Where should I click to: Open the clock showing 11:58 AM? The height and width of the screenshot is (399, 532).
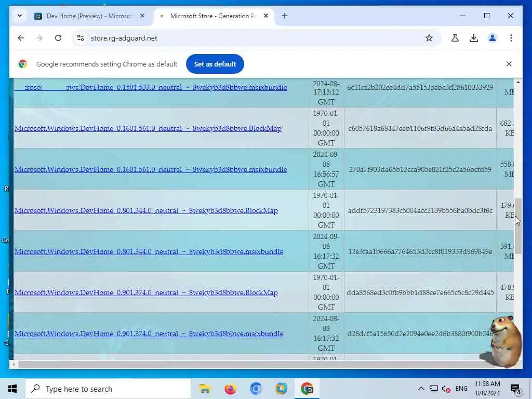point(487,389)
